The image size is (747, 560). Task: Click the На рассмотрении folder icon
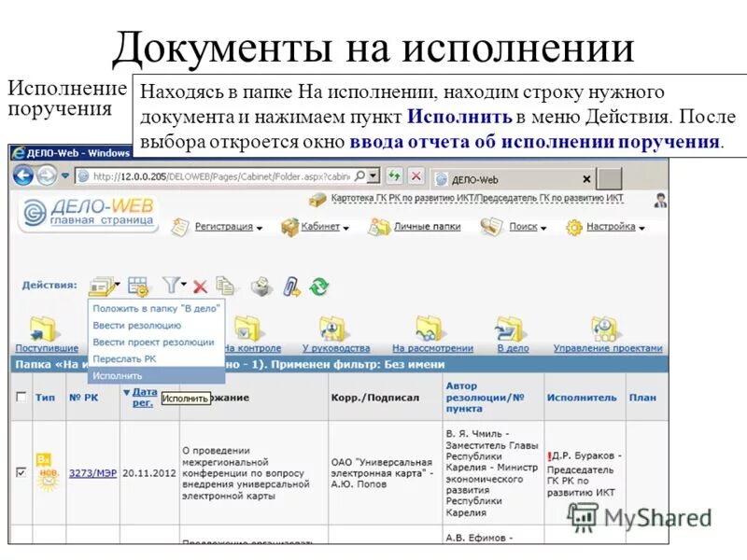pyautogui.click(x=429, y=329)
